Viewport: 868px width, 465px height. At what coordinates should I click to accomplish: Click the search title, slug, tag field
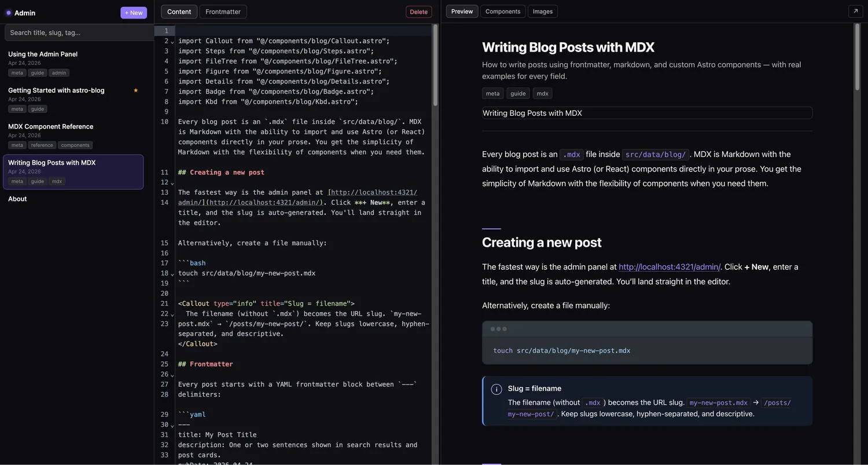[78, 32]
